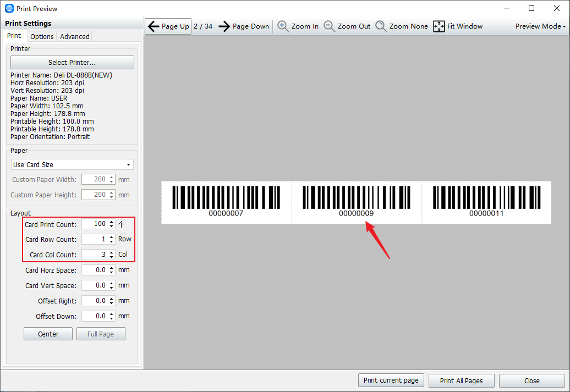This screenshot has width=570, height=392.
Task: Click Print All Pages button
Action: pyautogui.click(x=461, y=381)
